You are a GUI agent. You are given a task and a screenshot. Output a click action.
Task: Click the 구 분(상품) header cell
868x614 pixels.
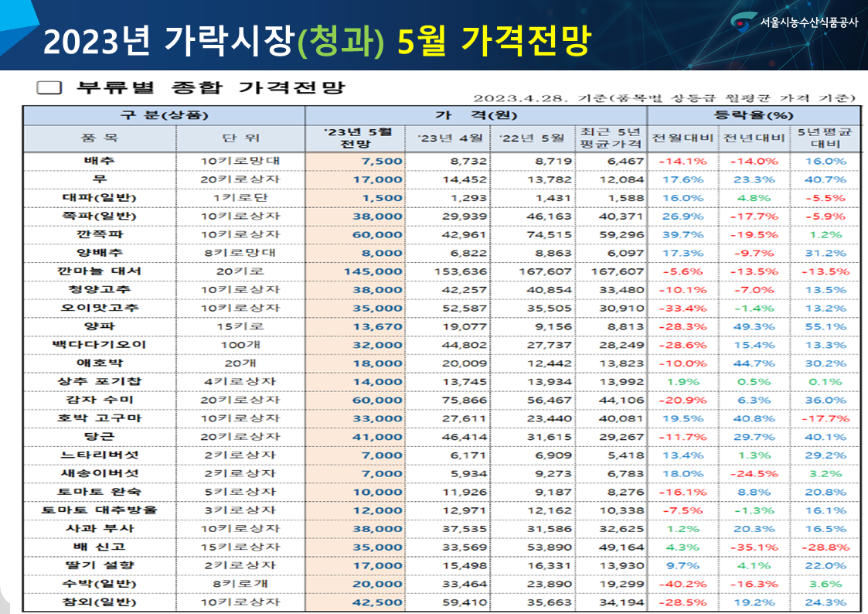tap(165, 115)
